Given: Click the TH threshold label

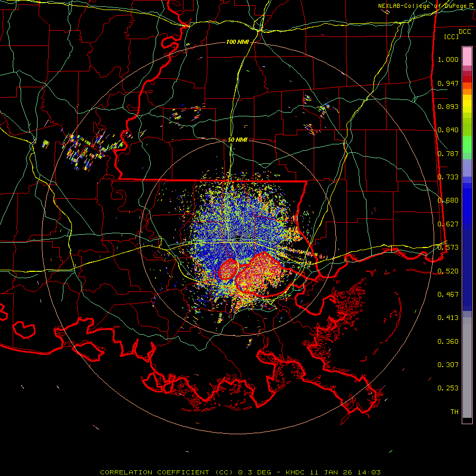Looking at the screenshot, I should coord(454,412).
